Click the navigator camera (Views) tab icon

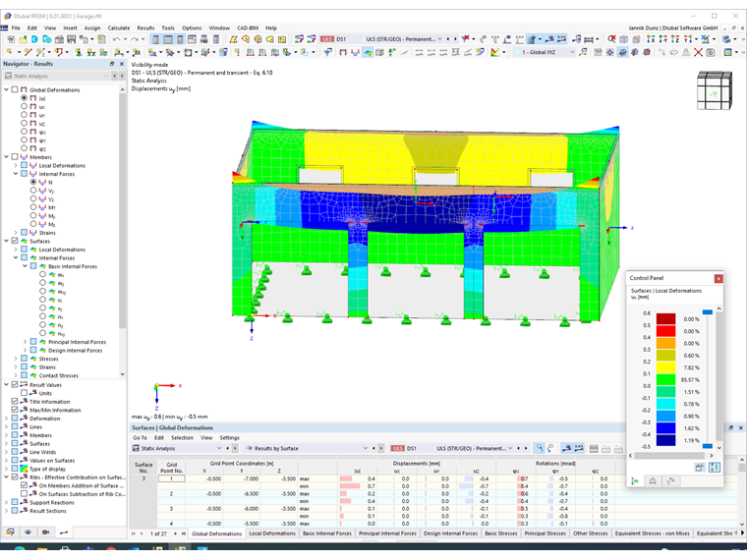(x=46, y=532)
